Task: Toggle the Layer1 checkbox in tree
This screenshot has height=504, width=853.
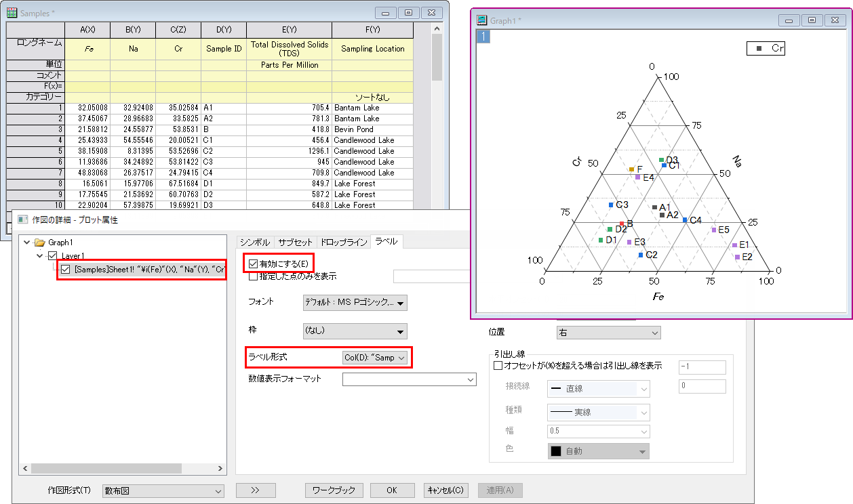Action: 54,255
